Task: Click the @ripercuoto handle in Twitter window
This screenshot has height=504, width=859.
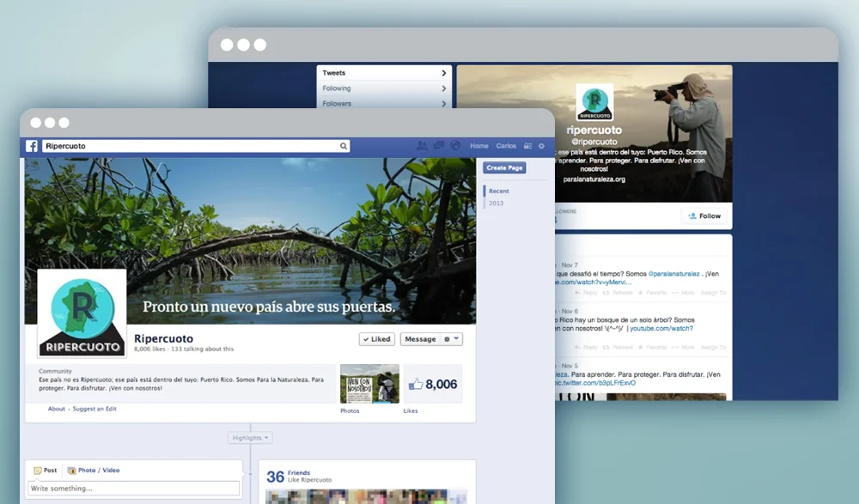Action: point(594,142)
